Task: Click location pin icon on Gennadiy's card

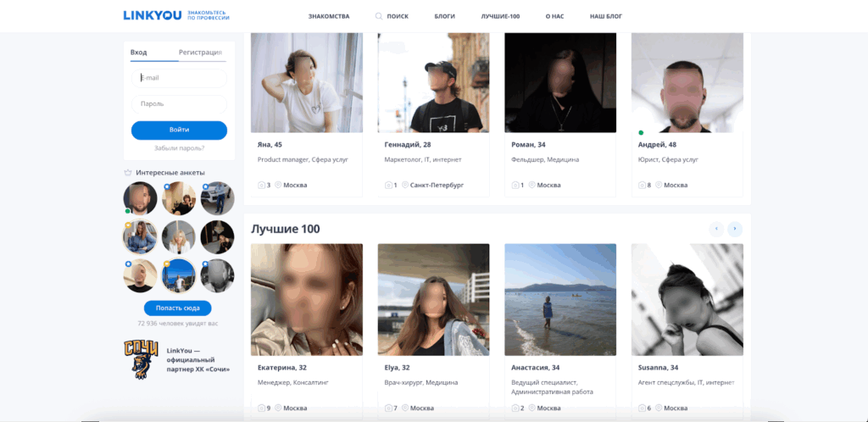Action: (x=405, y=185)
